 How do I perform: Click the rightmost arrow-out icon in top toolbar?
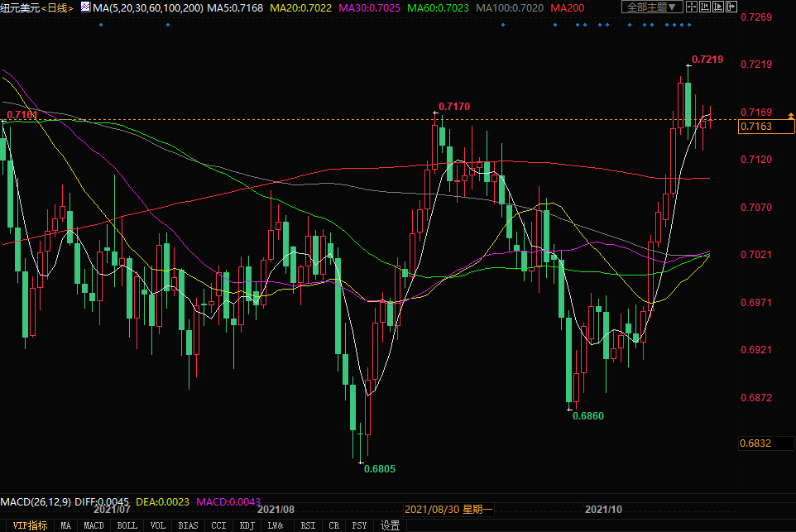pyautogui.click(x=733, y=7)
